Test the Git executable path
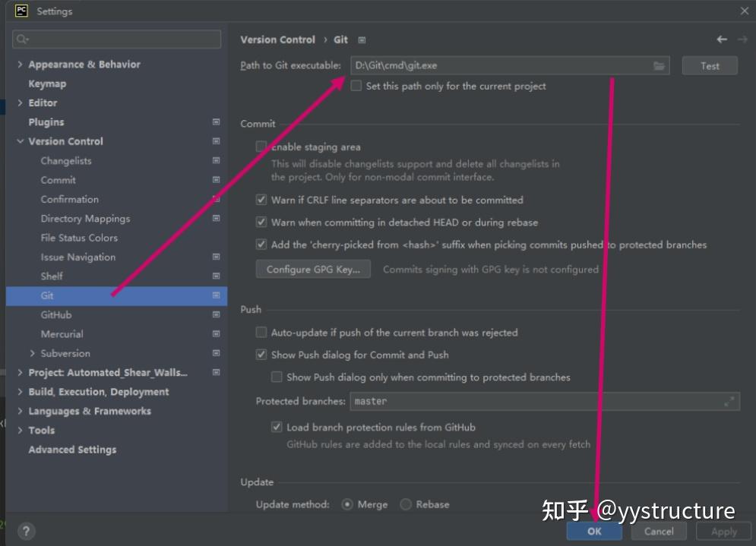 tap(709, 65)
